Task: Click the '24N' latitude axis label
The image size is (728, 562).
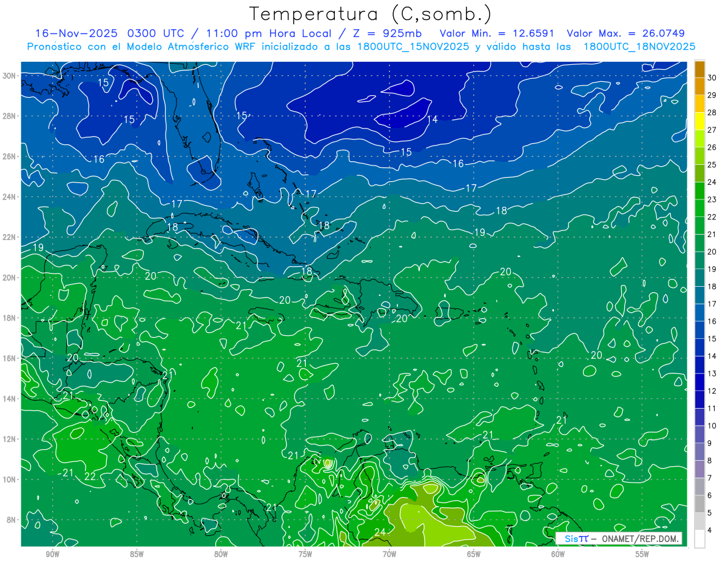Action: (x=10, y=197)
